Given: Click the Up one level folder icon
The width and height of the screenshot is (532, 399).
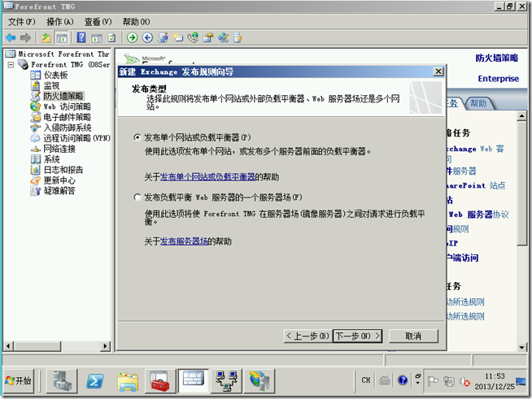Looking at the screenshot, I should [x=46, y=37].
